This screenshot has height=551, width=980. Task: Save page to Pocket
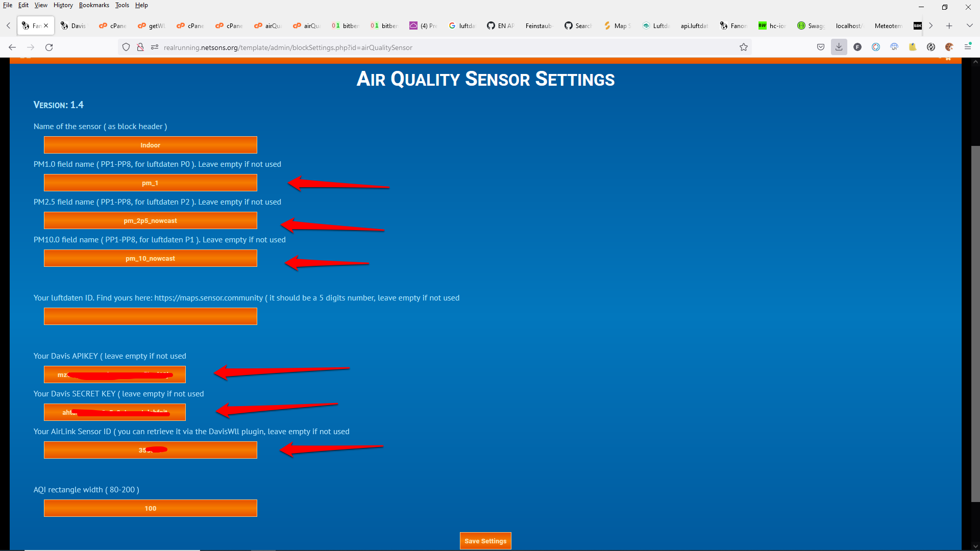[821, 47]
